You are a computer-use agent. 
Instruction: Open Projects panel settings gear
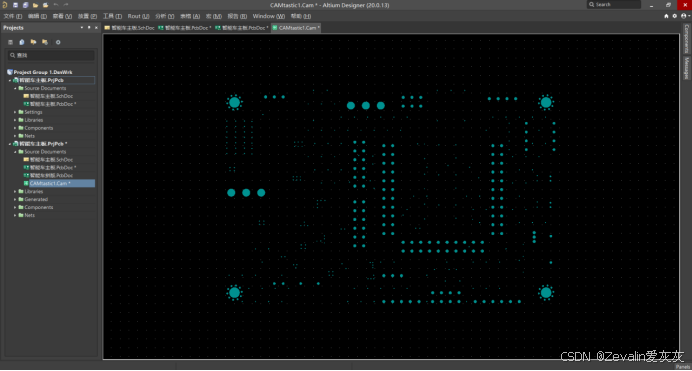58,42
